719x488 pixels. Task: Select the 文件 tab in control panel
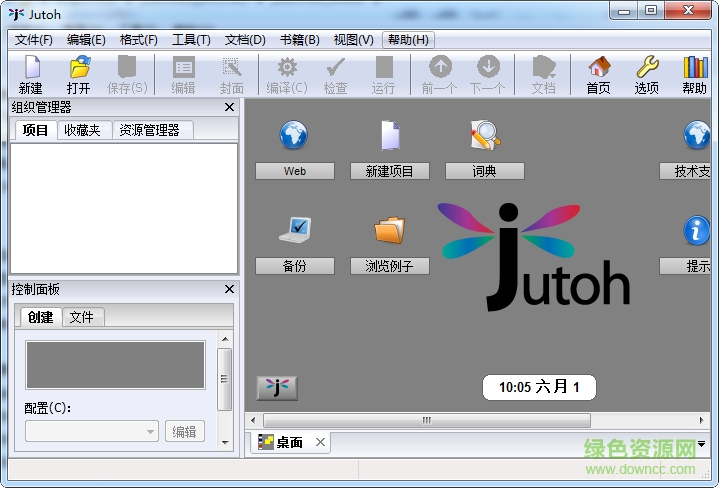click(82, 317)
